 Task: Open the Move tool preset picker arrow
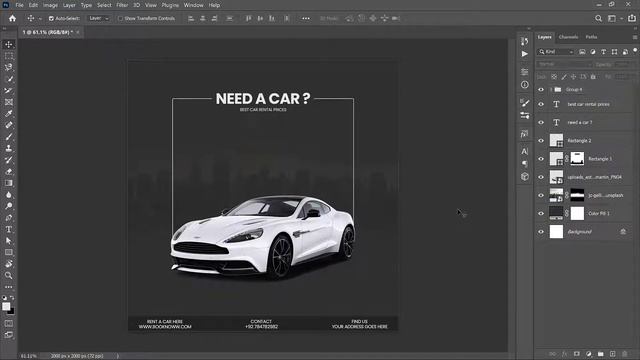click(40, 19)
